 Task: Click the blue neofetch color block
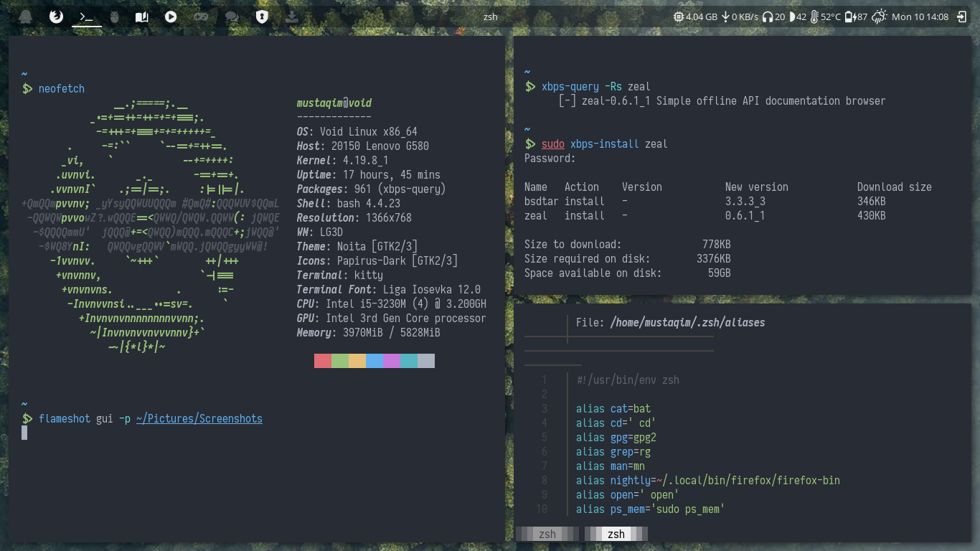tap(374, 361)
